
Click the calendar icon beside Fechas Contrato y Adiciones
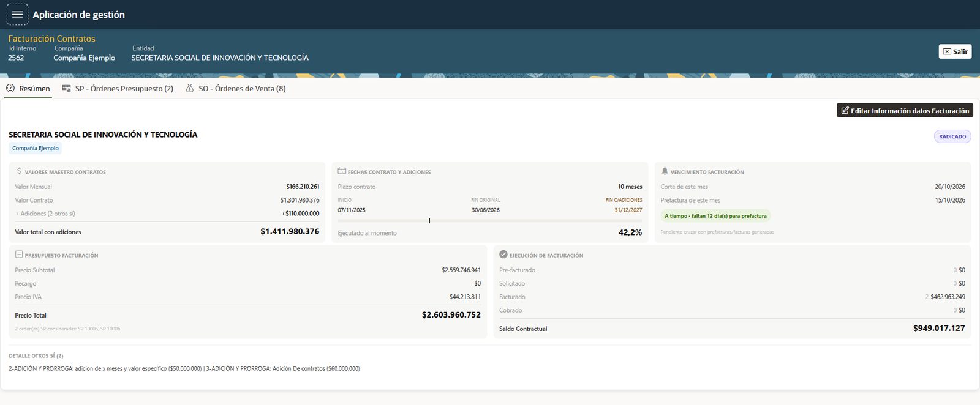tap(342, 171)
